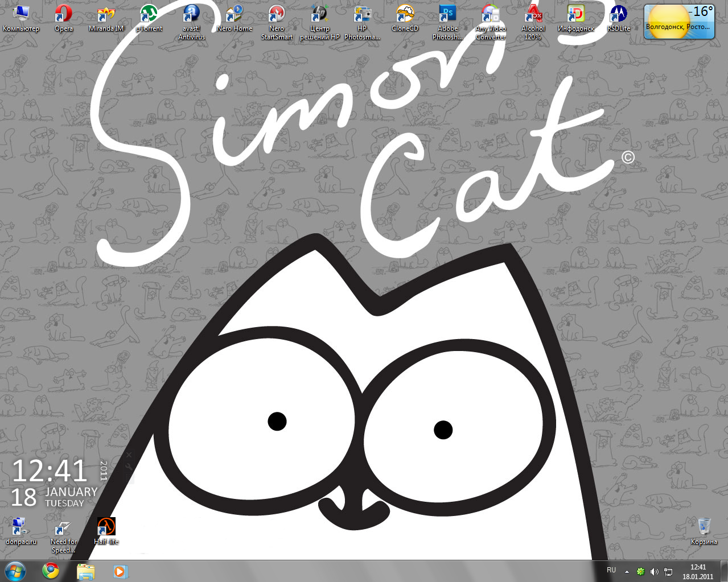This screenshot has height=582, width=728.
Task: Launch the Adobe Photoshop shortcut
Action: tap(447, 23)
